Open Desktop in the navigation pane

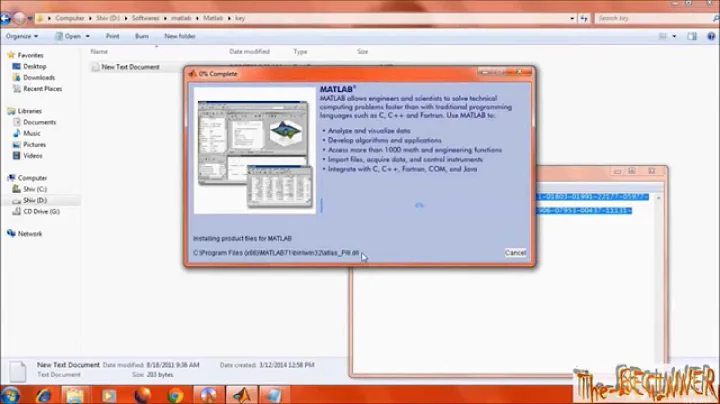(x=34, y=66)
